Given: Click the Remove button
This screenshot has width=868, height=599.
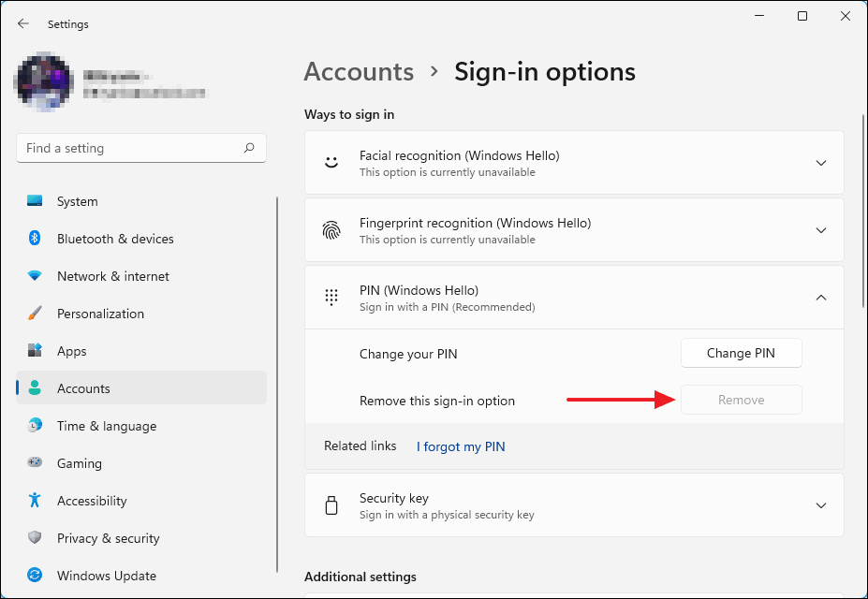Looking at the screenshot, I should pyautogui.click(x=742, y=400).
